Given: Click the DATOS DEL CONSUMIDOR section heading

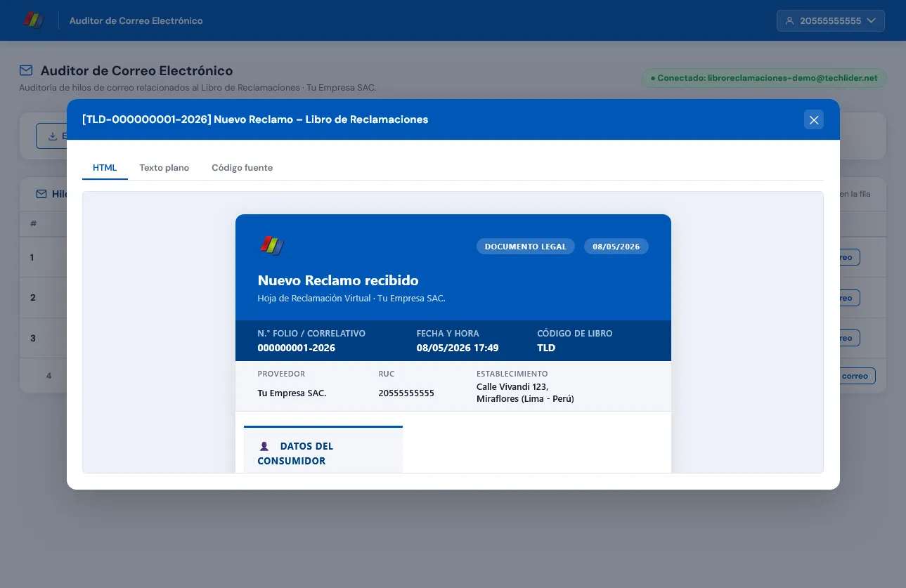Looking at the screenshot, I should (x=296, y=453).
